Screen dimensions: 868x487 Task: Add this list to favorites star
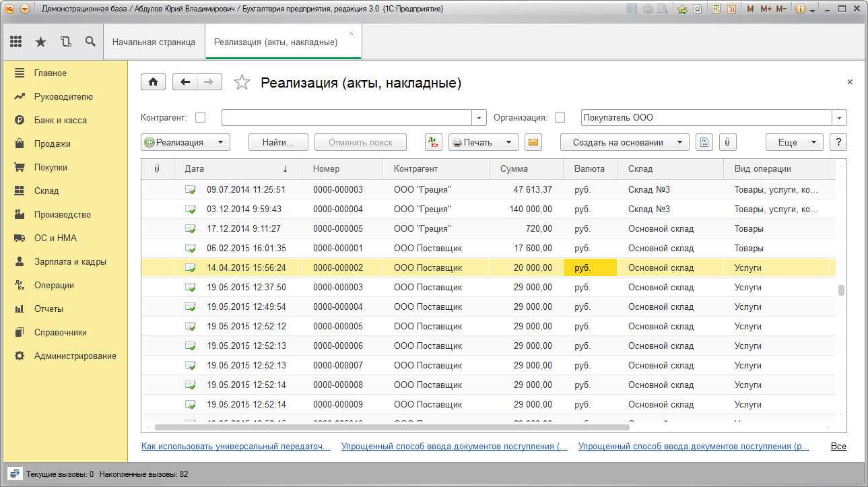(x=242, y=83)
